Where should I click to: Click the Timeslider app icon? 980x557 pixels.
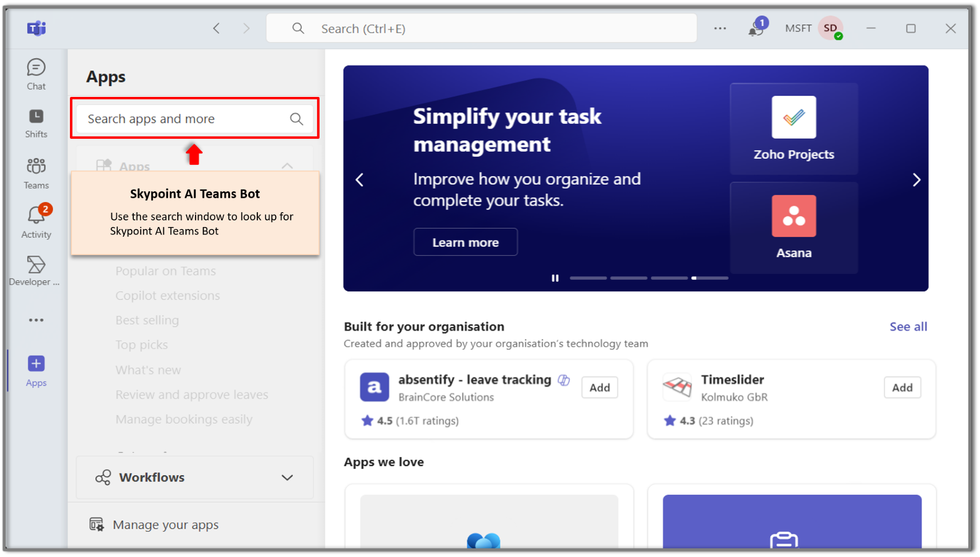coord(677,387)
